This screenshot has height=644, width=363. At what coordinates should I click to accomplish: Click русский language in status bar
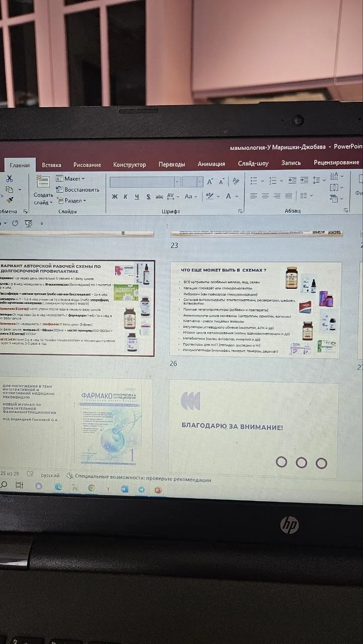tap(50, 475)
